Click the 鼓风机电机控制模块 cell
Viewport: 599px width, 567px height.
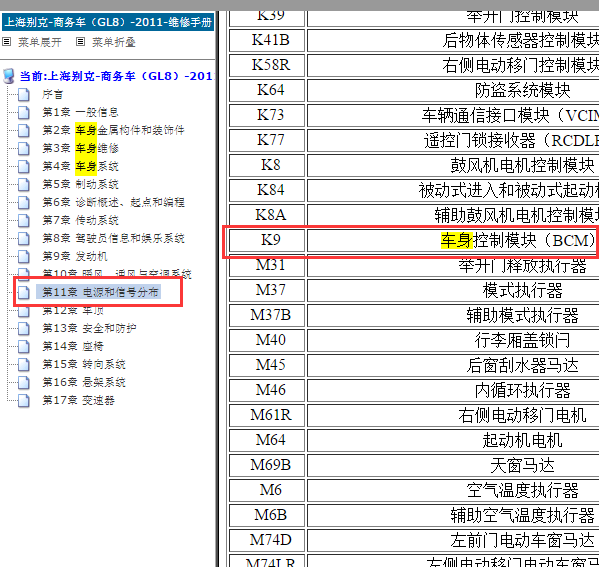click(x=453, y=165)
